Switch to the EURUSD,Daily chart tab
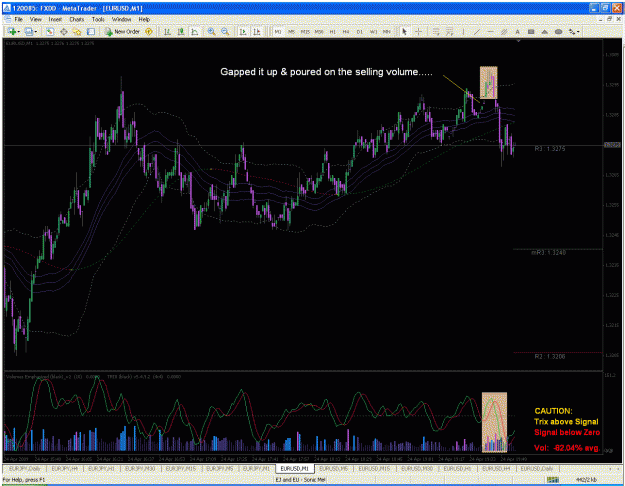Screen dimensions: 625x486 pos(536,468)
